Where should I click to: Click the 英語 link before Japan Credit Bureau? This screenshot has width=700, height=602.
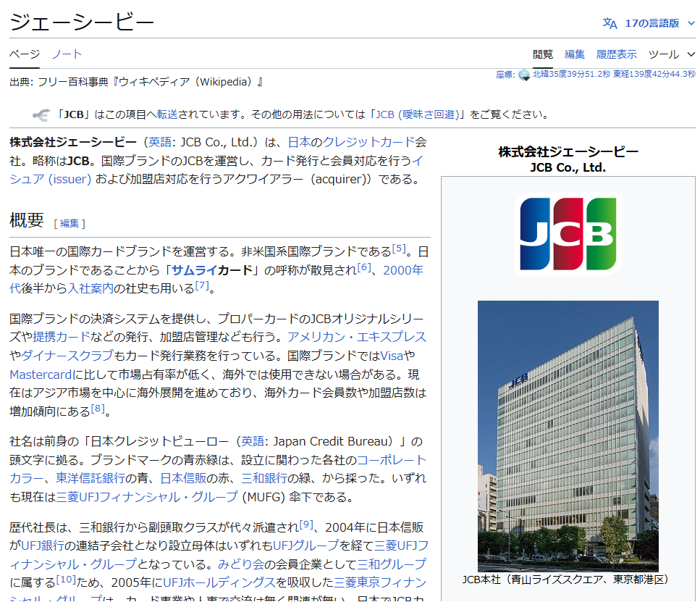pyautogui.click(x=253, y=442)
